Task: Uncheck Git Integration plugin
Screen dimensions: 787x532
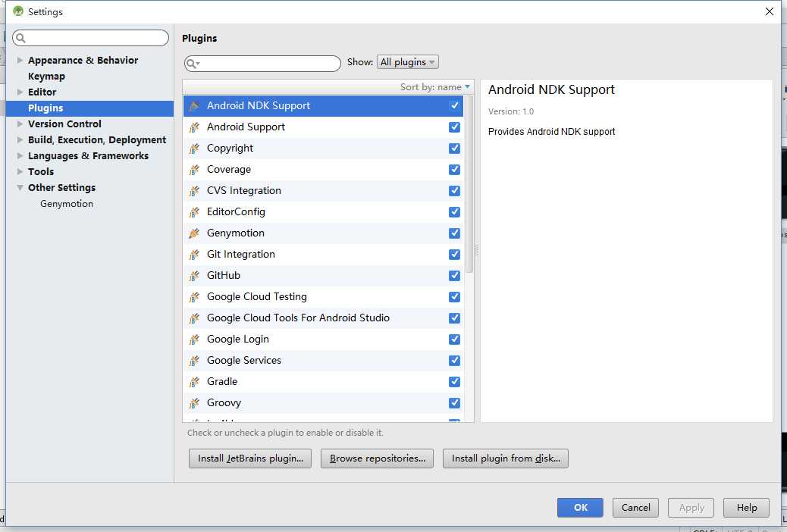Action: coord(454,255)
